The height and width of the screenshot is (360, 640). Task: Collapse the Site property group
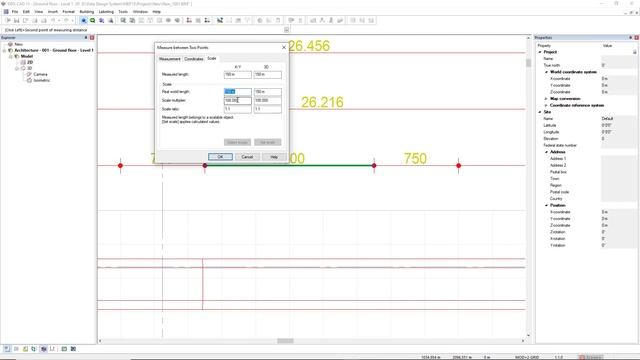click(540, 112)
